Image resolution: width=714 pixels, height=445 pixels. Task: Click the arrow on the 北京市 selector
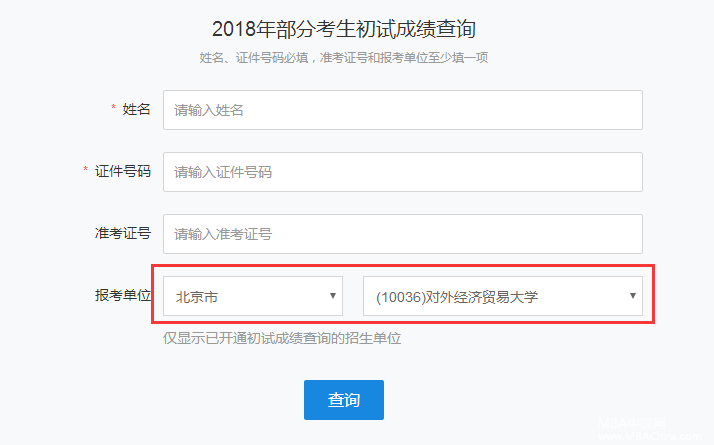click(x=332, y=296)
